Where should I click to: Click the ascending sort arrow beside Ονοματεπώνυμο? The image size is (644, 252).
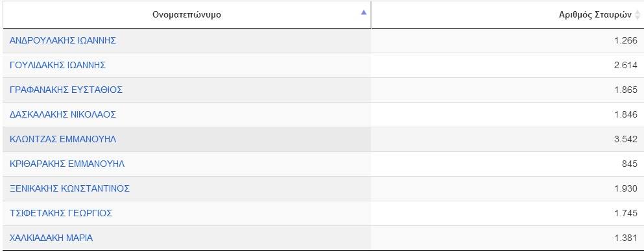click(x=363, y=13)
